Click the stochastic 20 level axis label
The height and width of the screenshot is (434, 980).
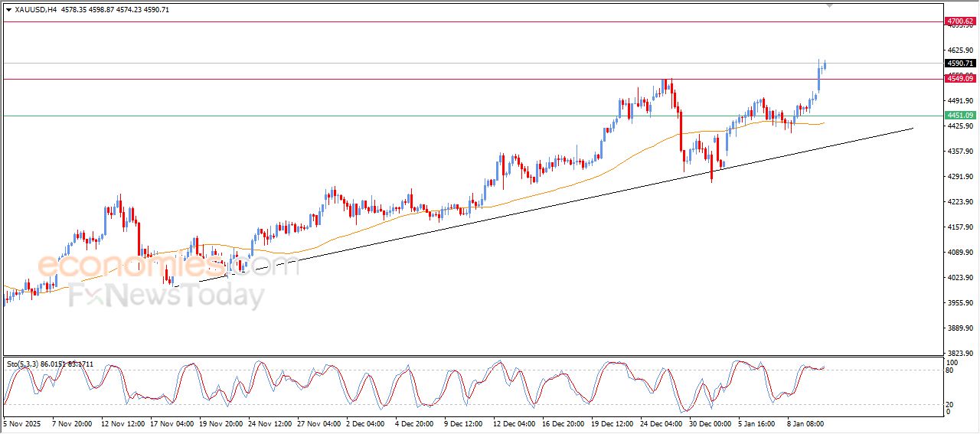point(952,403)
